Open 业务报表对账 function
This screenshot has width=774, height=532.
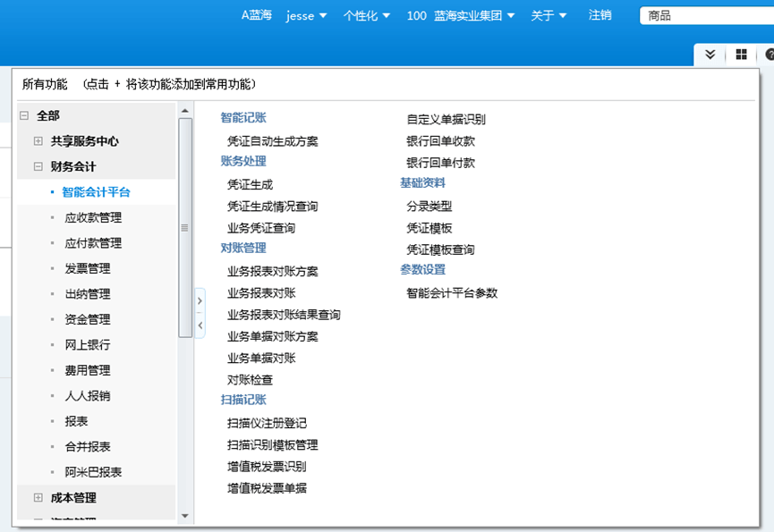pos(261,293)
